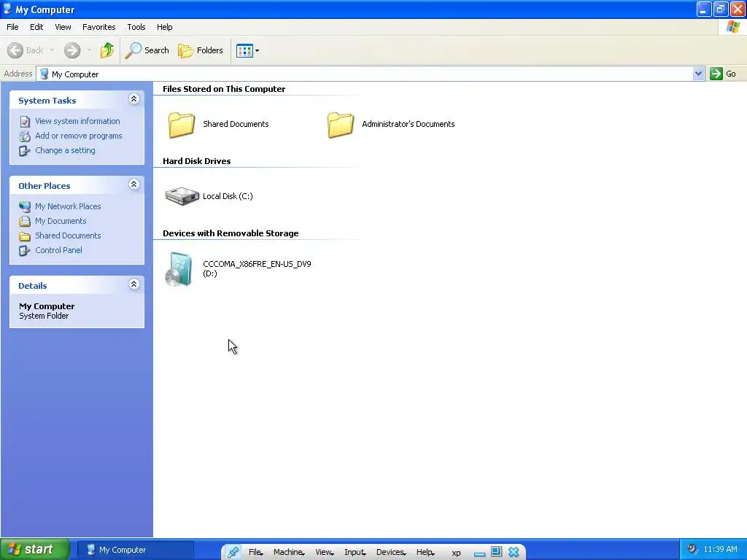Click the Back navigation arrow icon
747x560 pixels.
pos(15,50)
